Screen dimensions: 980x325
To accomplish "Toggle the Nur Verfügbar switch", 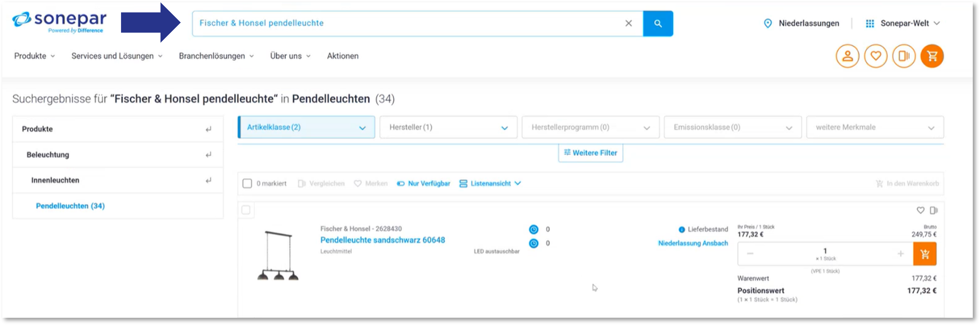I will 423,184.
